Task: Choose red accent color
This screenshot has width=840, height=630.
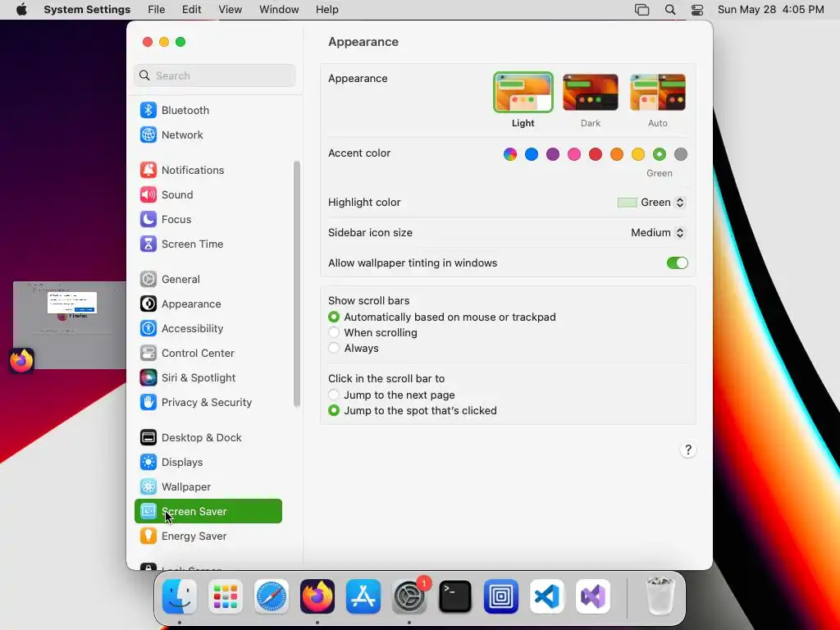Action: pyautogui.click(x=596, y=154)
